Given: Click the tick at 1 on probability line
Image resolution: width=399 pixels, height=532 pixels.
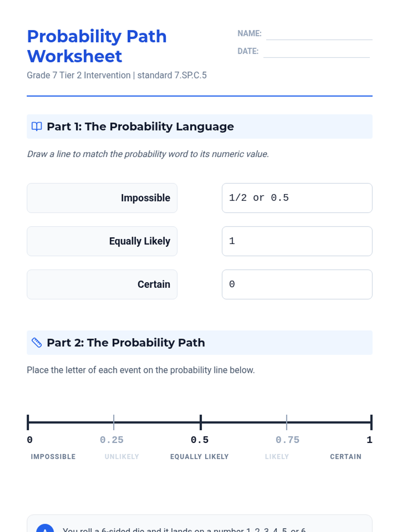Looking at the screenshot, I should click(371, 423).
